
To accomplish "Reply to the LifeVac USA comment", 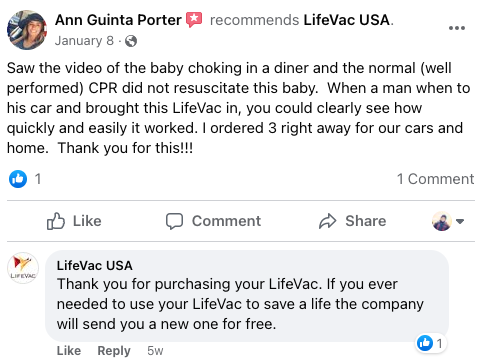I will tap(114, 351).
